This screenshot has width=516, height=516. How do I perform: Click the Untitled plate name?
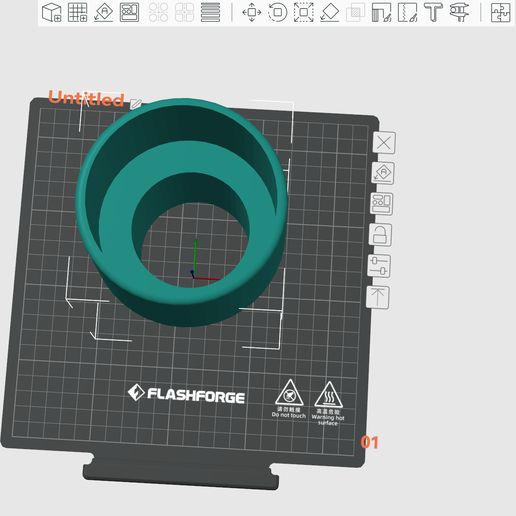[x=86, y=98]
